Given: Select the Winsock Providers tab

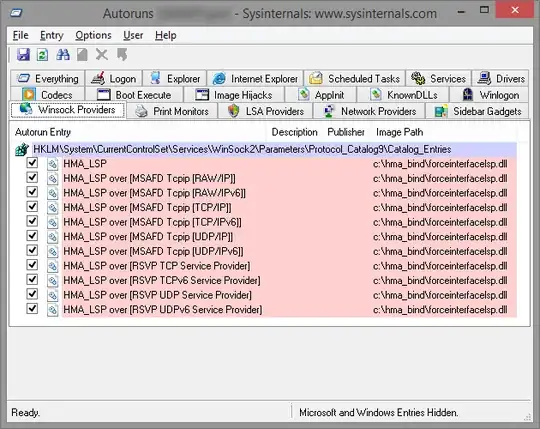Looking at the screenshot, I should point(68,110).
